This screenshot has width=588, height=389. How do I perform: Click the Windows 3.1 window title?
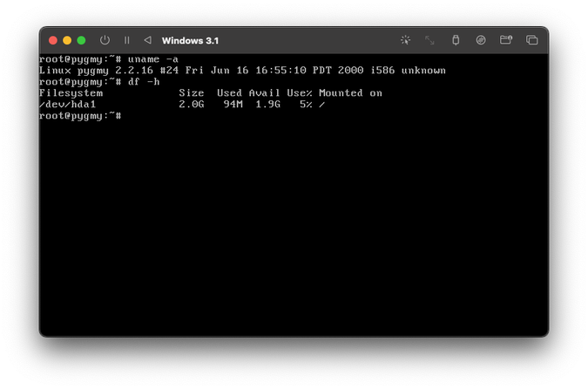coord(190,41)
